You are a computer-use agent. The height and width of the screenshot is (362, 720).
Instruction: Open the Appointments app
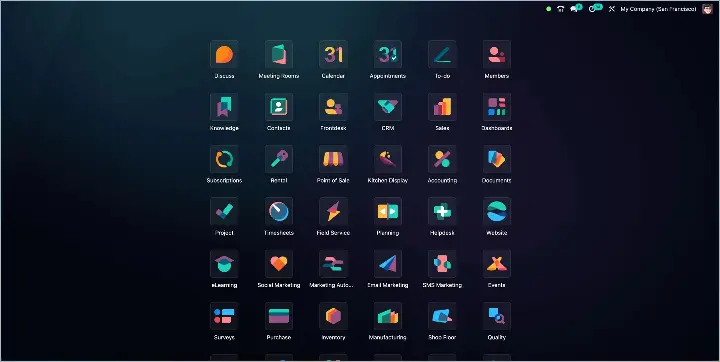[388, 55]
